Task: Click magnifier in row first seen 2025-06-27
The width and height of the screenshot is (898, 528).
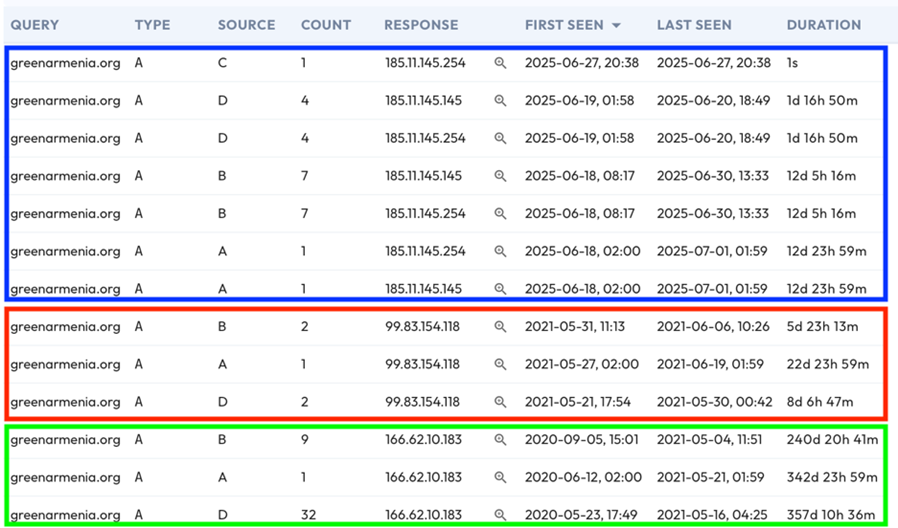Action: (500, 63)
